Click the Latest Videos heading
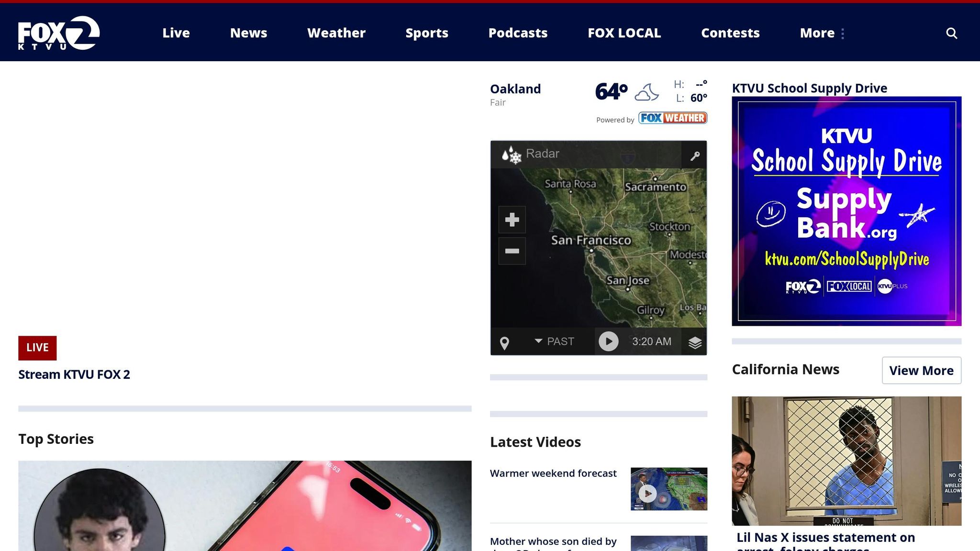The image size is (980, 551). (x=535, y=442)
